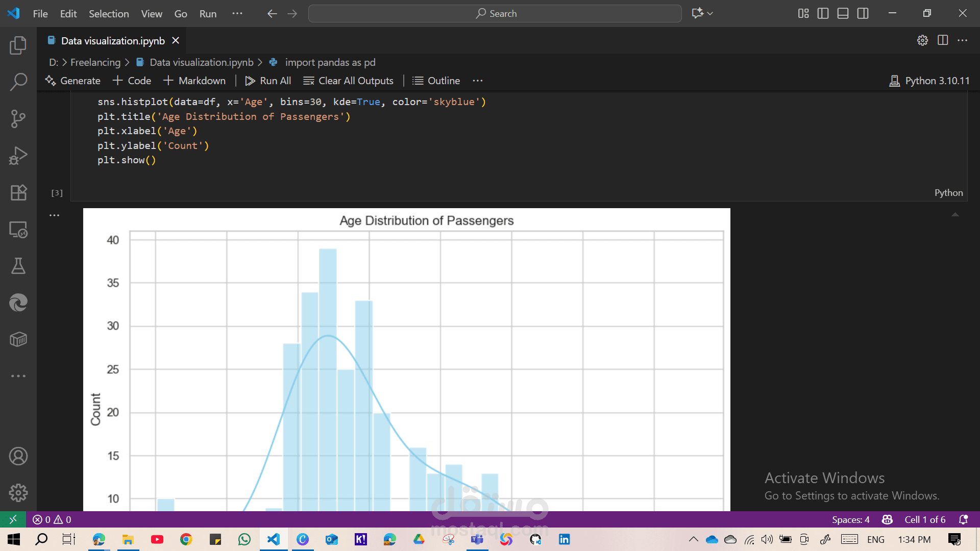This screenshot has height=551, width=980.
Task: Toggle the secondary side bar layout
Action: [x=863, y=14]
